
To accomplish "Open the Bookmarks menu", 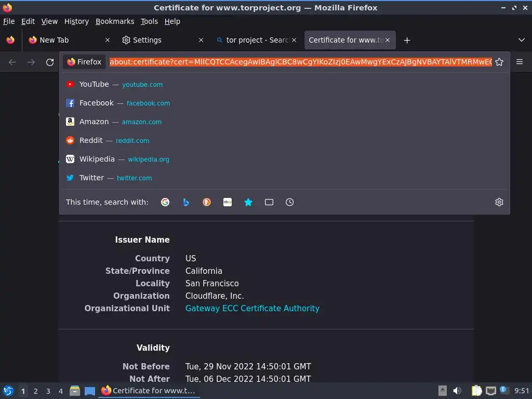I will click(115, 21).
